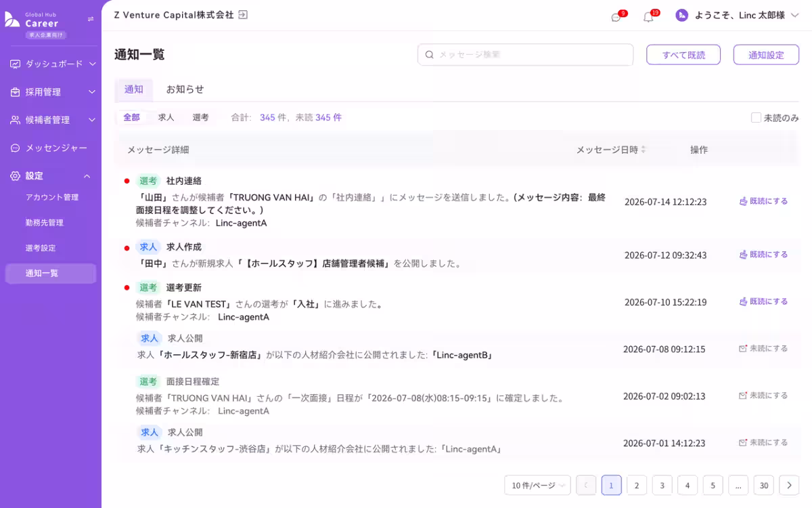The height and width of the screenshot is (508, 812).
Task: Click 未読 345 件 count
Action: pyautogui.click(x=319, y=117)
